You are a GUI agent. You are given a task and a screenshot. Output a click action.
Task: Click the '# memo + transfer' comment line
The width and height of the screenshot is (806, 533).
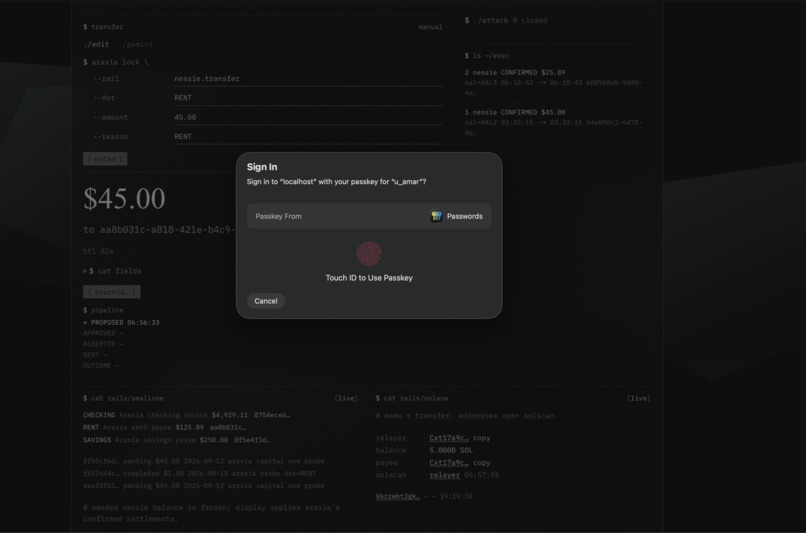(x=467, y=415)
